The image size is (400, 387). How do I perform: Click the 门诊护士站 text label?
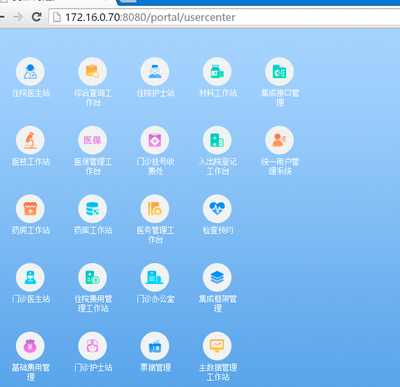[x=93, y=368]
